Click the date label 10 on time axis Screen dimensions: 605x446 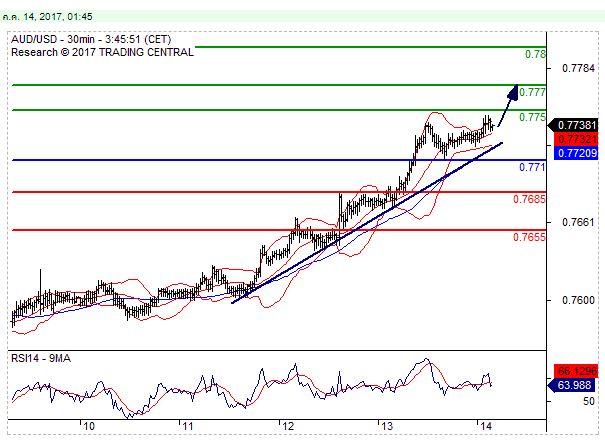(89, 426)
